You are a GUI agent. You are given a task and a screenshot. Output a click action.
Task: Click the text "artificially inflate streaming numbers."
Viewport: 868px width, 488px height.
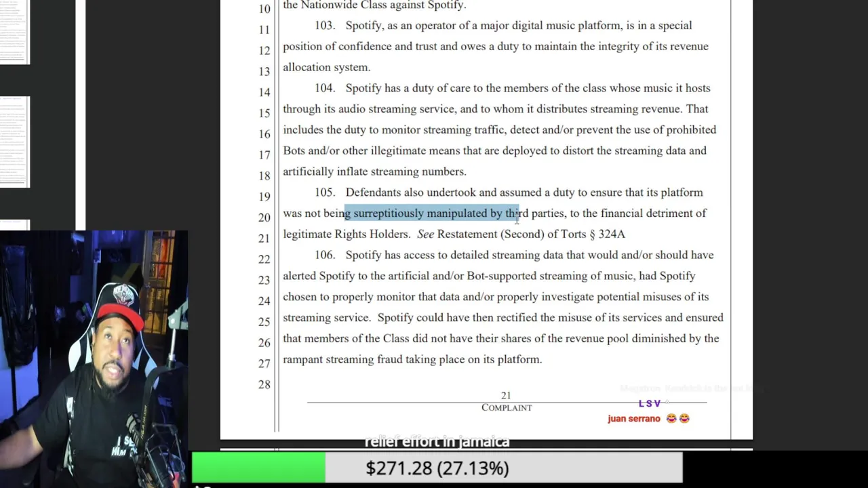coord(374,172)
